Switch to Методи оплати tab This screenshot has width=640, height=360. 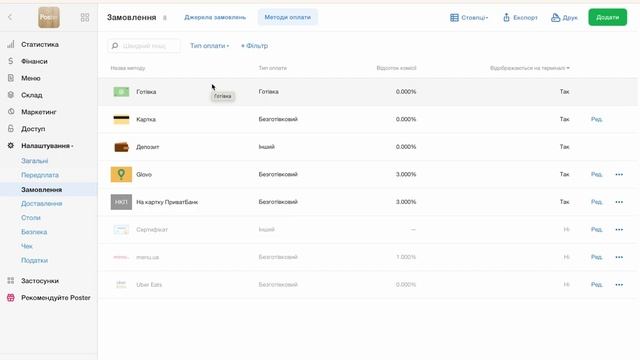coord(288,17)
